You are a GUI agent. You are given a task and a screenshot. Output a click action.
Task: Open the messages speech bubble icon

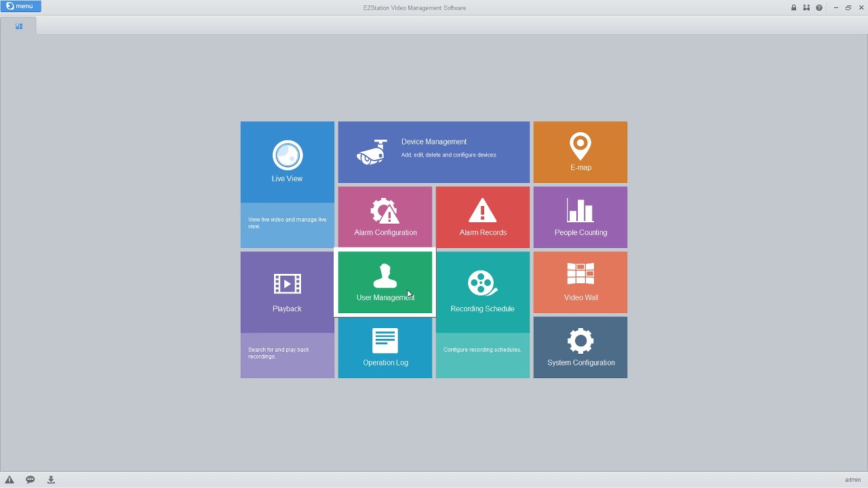pos(31,480)
